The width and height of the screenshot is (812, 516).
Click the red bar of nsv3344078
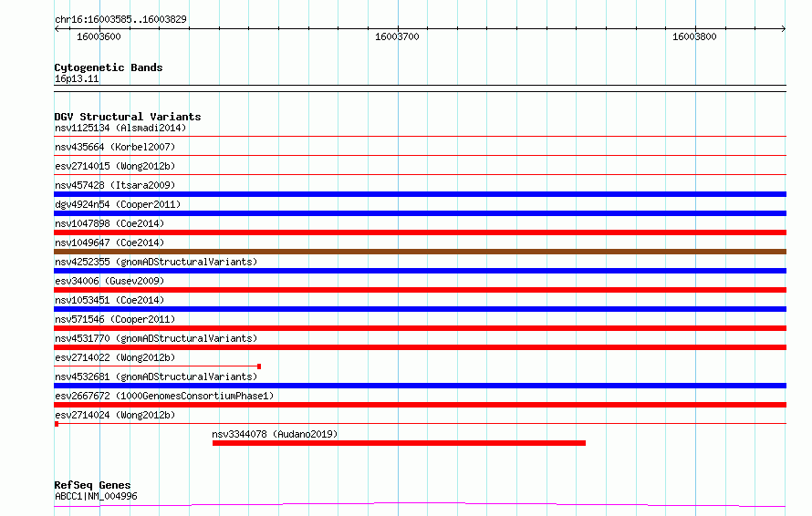399,443
